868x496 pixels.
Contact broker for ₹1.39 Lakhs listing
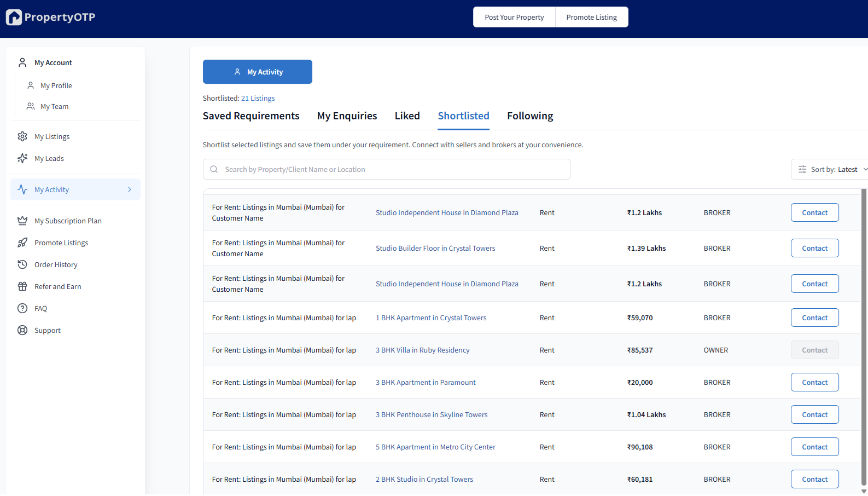tap(814, 248)
